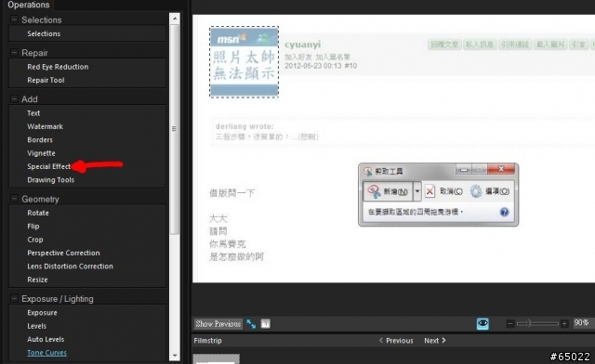Click the msn avatar image with dashed border

[244, 62]
